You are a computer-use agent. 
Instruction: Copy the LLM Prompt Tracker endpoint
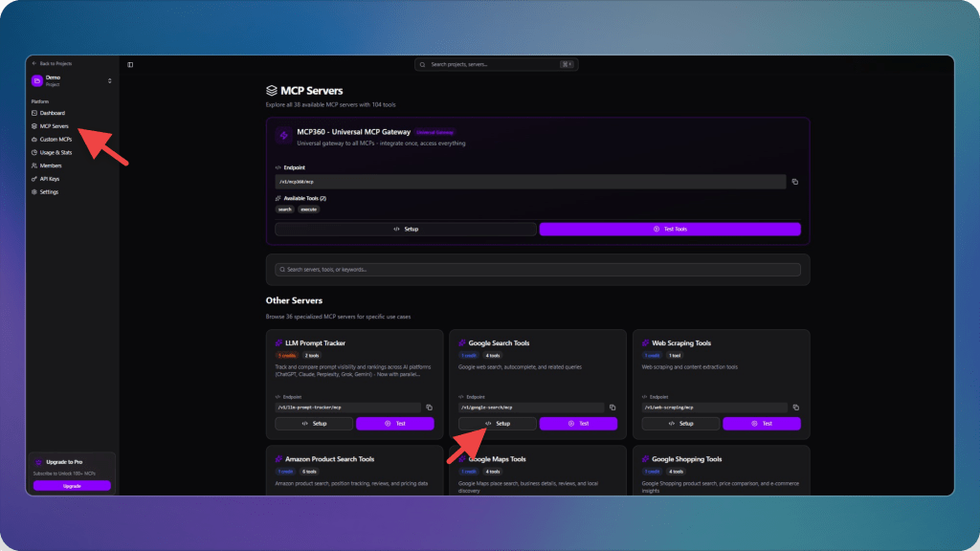click(430, 408)
